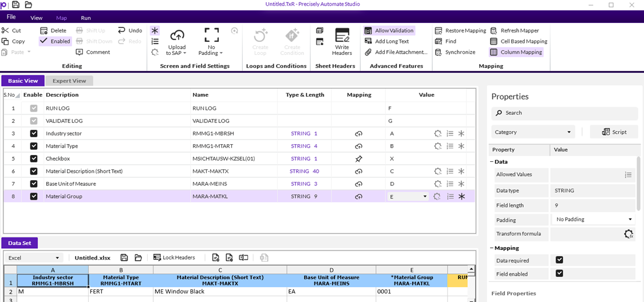The image size is (644, 302).
Task: Open the Run ribbon tab
Action: click(x=86, y=18)
